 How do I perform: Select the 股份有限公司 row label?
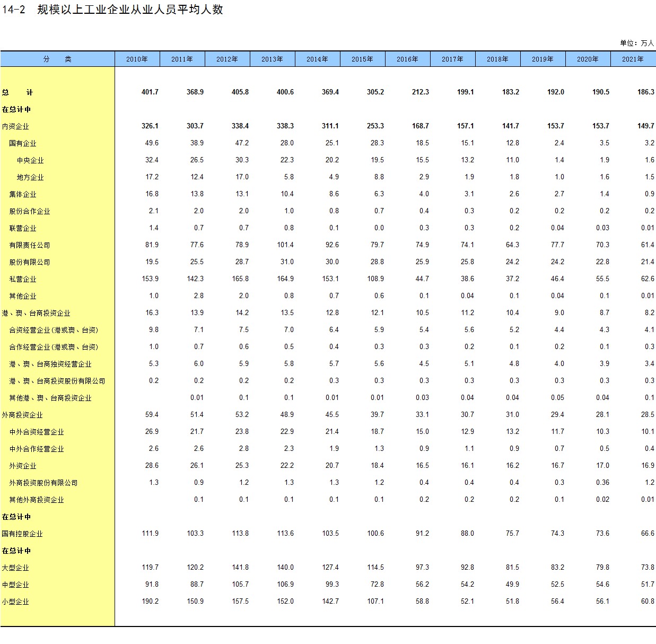coord(30,262)
